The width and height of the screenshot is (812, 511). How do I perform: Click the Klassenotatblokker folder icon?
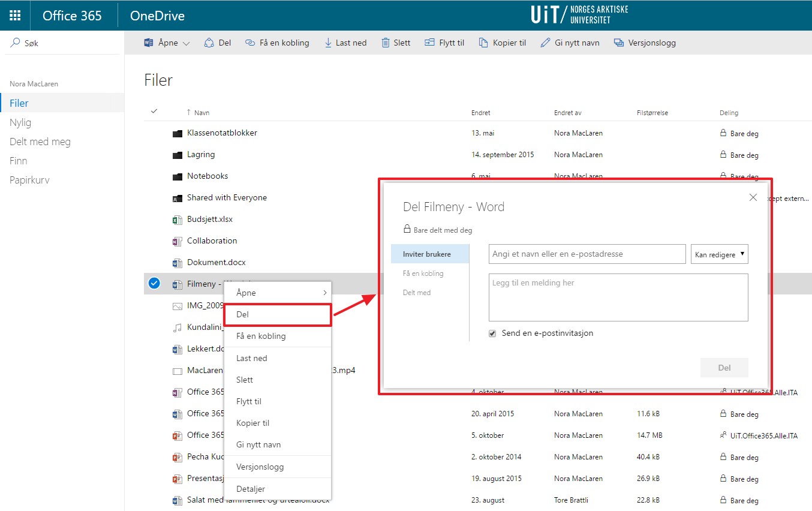(x=177, y=133)
